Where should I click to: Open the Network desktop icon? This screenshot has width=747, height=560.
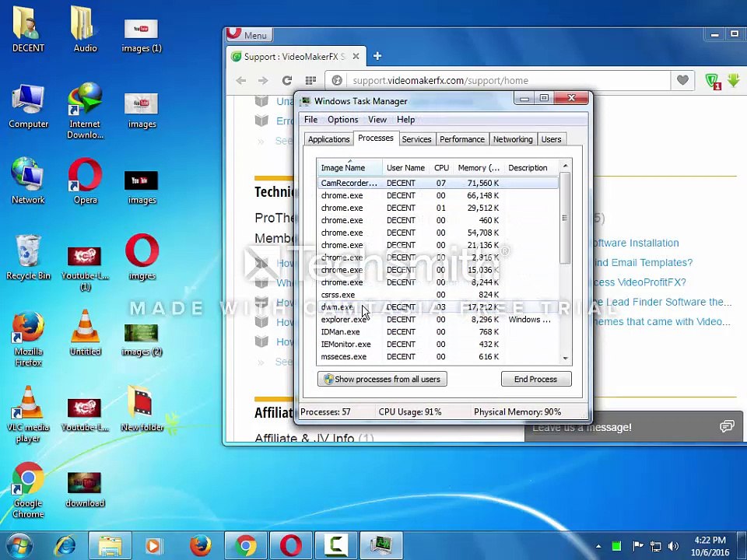(x=28, y=181)
